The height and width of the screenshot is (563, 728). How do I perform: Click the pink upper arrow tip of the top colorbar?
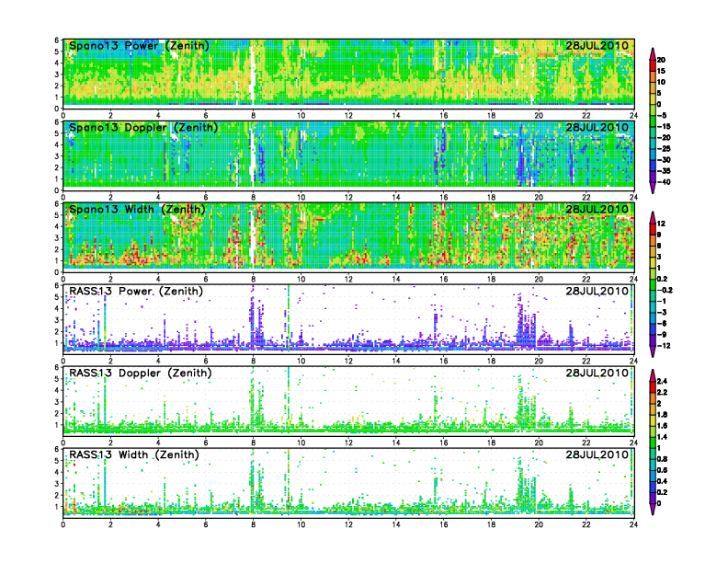[x=653, y=53]
